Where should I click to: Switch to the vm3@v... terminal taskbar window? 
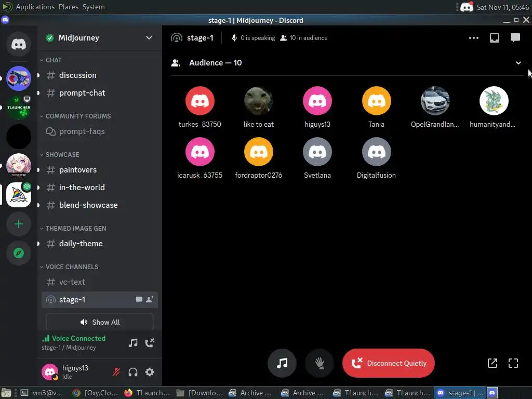(x=42, y=393)
